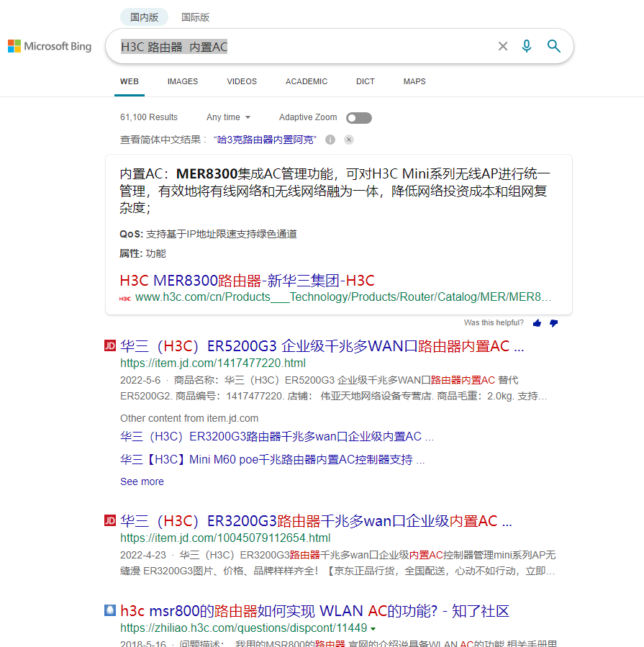The width and height of the screenshot is (644, 647).
Task: Click the 61,100 Results count text
Action: 149,117
